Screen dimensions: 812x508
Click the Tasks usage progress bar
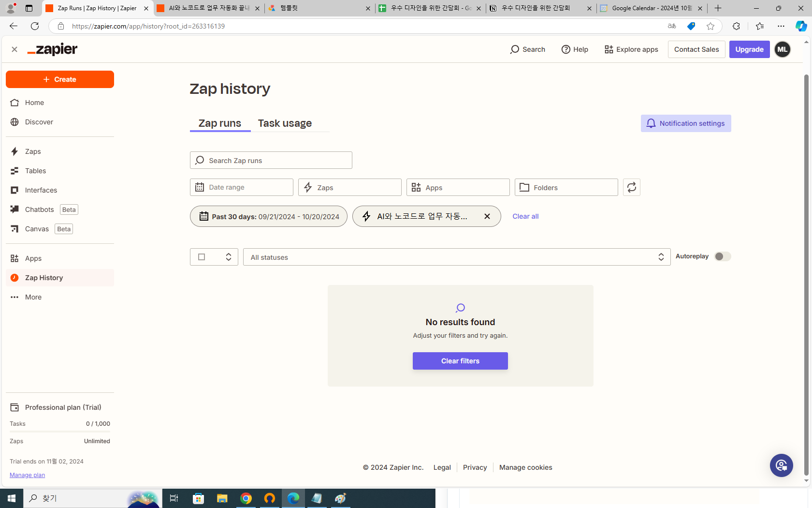pos(60,432)
